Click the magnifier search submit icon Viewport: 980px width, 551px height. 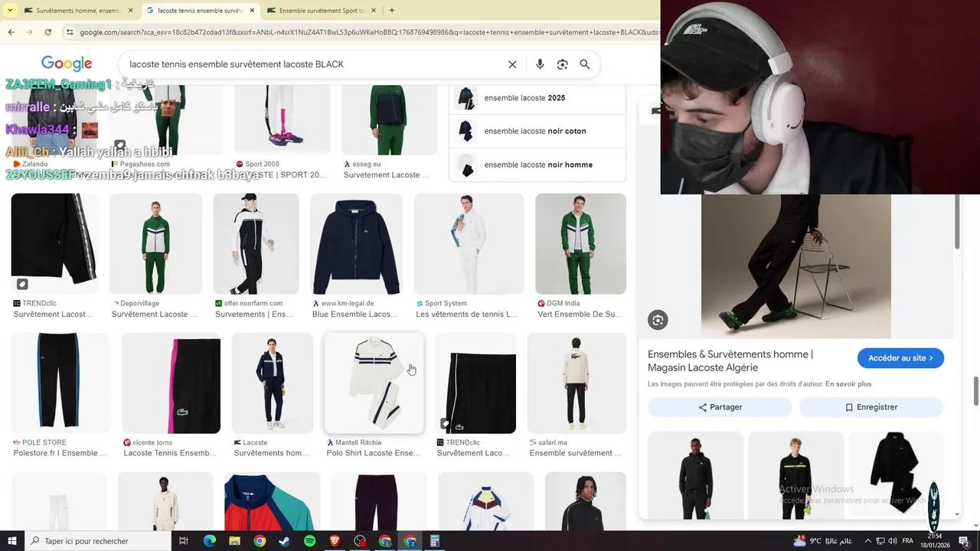pos(585,64)
